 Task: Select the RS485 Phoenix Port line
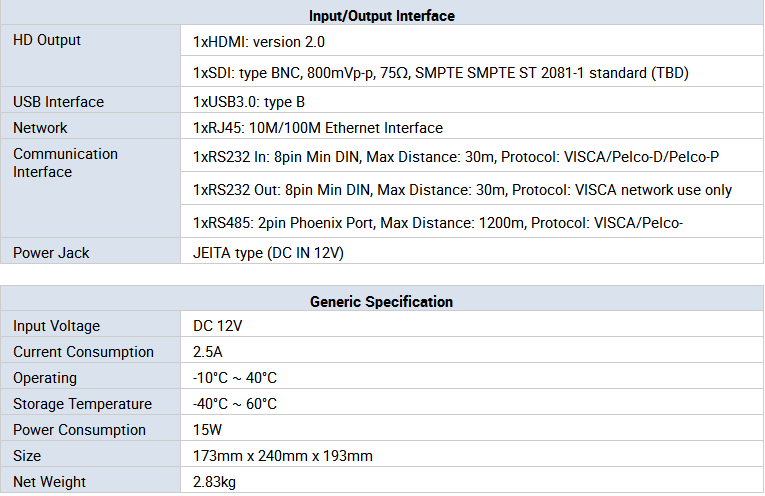pos(438,221)
